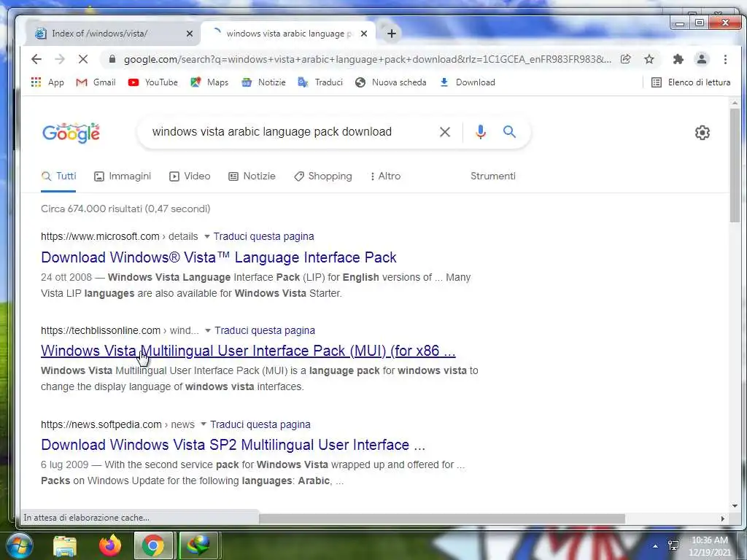Screen dimensions: 747x560
Task: Show hidden system tray icons
Action: click(656, 546)
